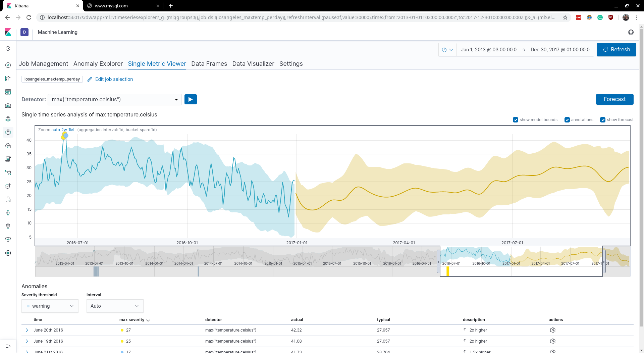Open the Recently viewed clock icon

8,49
